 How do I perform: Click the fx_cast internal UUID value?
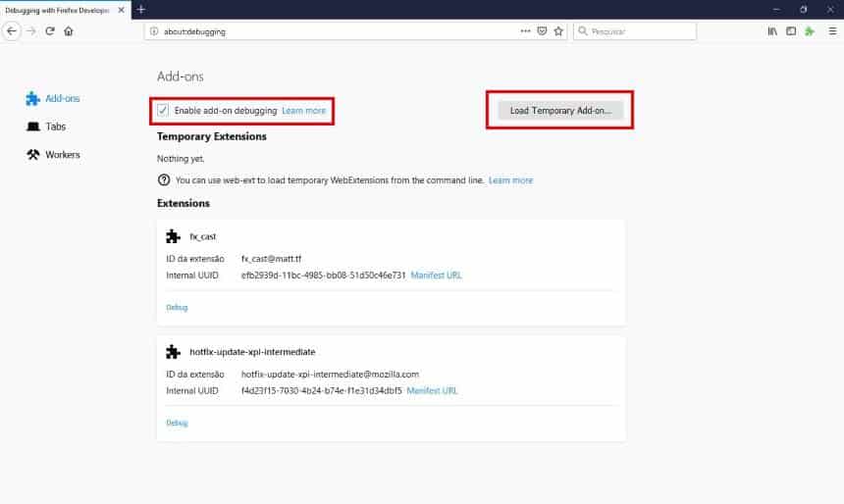pos(323,275)
